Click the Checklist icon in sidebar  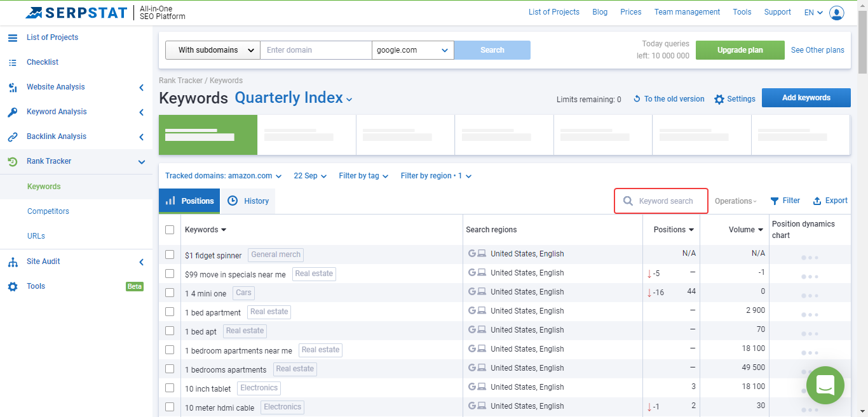click(13, 62)
